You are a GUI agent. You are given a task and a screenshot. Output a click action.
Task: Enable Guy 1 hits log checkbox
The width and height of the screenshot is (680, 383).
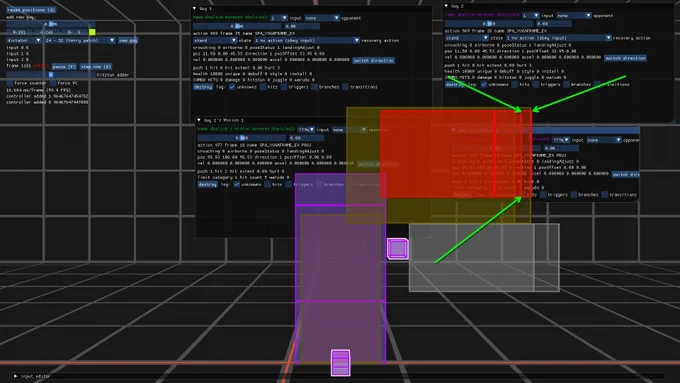263,87
